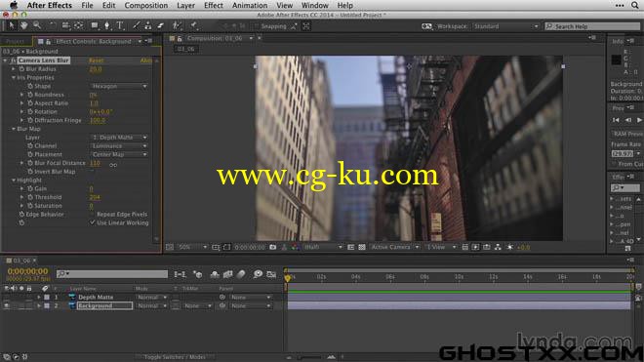644x362 pixels.
Task: Select the Unified Camera tool
Action: click(x=65, y=26)
